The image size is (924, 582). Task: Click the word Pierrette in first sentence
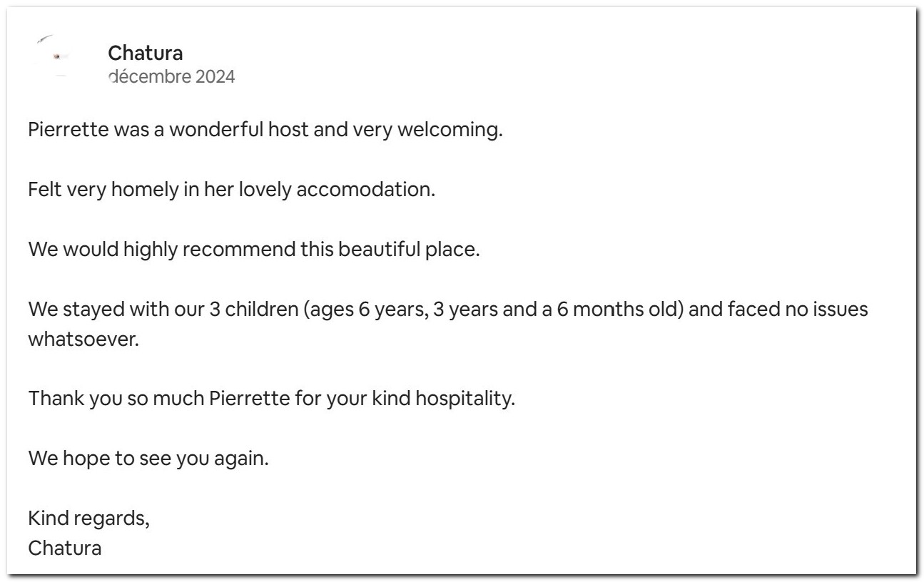[x=68, y=131]
